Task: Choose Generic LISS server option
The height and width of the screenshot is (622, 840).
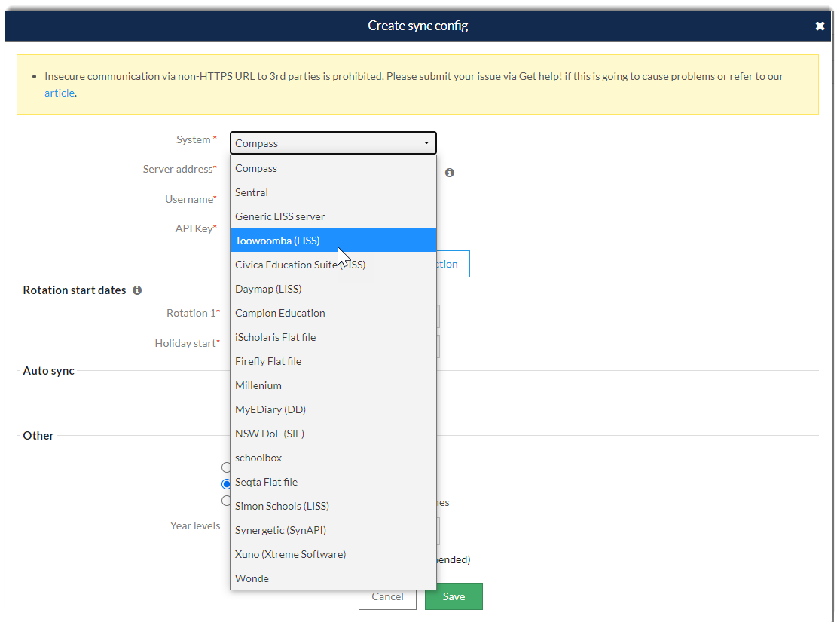Action: point(333,216)
